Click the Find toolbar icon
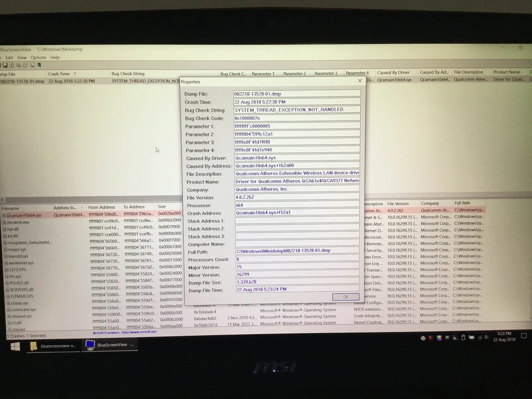Screen dimensions: 532x399 point(32,65)
